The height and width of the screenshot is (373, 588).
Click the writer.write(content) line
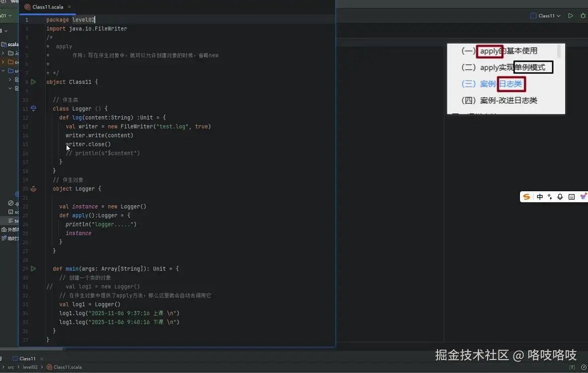(x=99, y=135)
